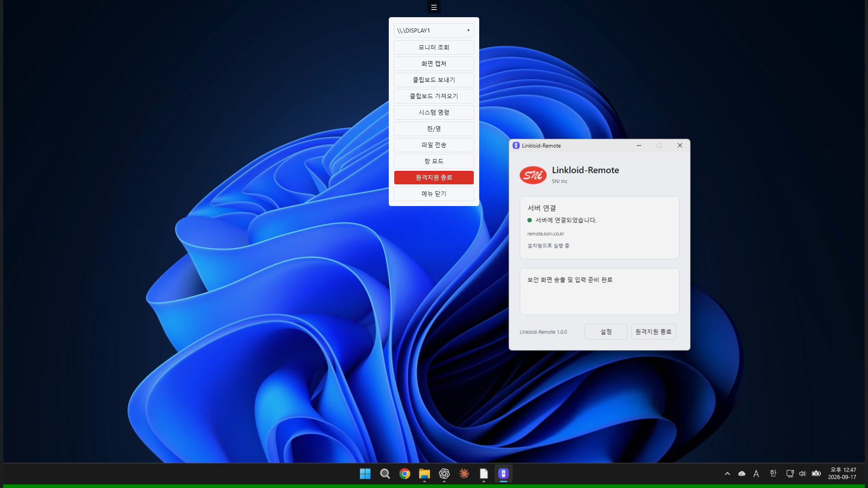
Task: Click the 서버에 연결되었습니다. status text
Action: 566,220
